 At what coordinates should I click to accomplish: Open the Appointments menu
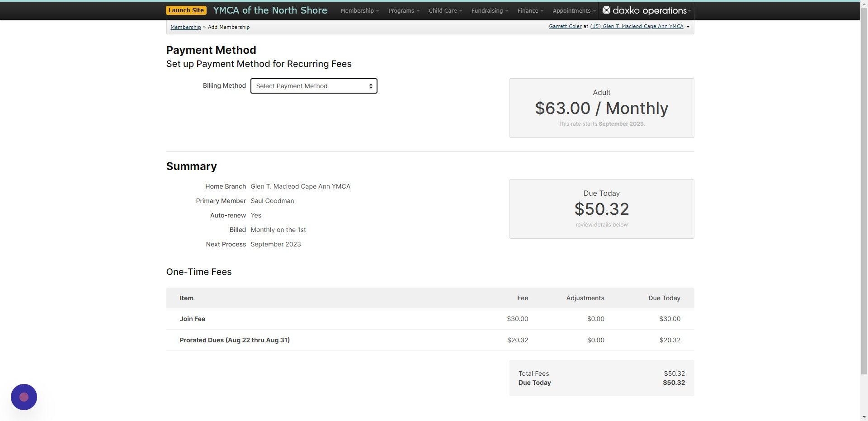[574, 10]
